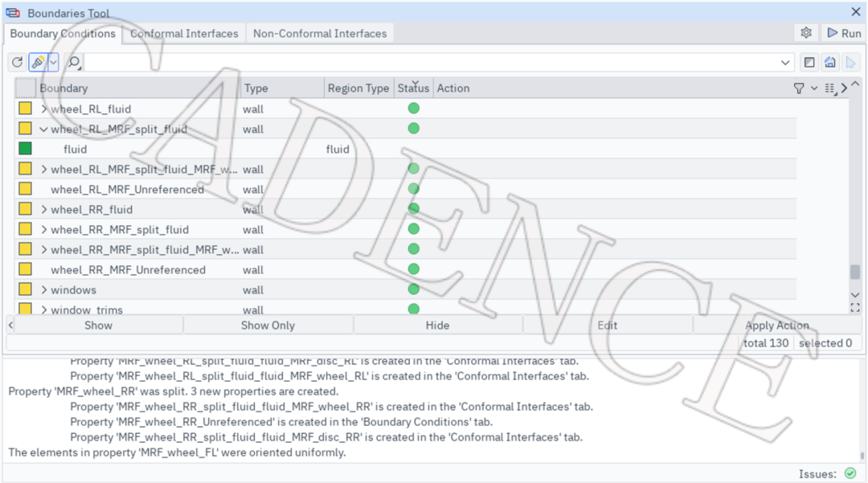Open the filter dropdown chevron in header

(x=813, y=88)
